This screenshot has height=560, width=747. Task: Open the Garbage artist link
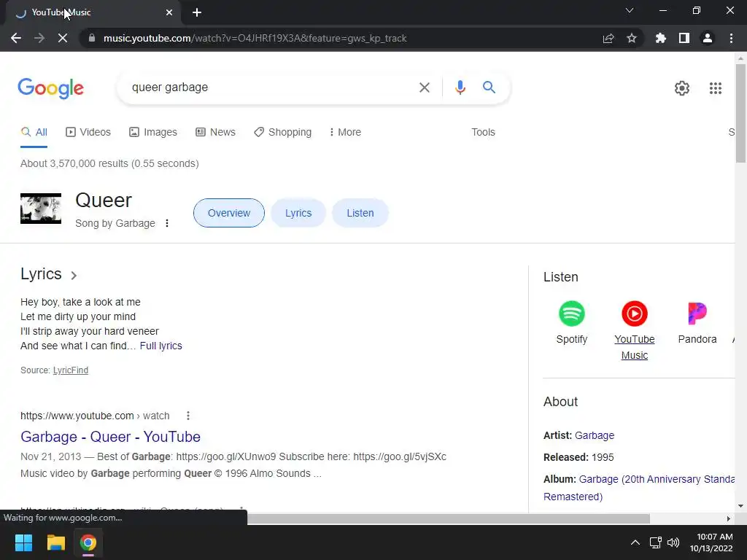click(595, 435)
